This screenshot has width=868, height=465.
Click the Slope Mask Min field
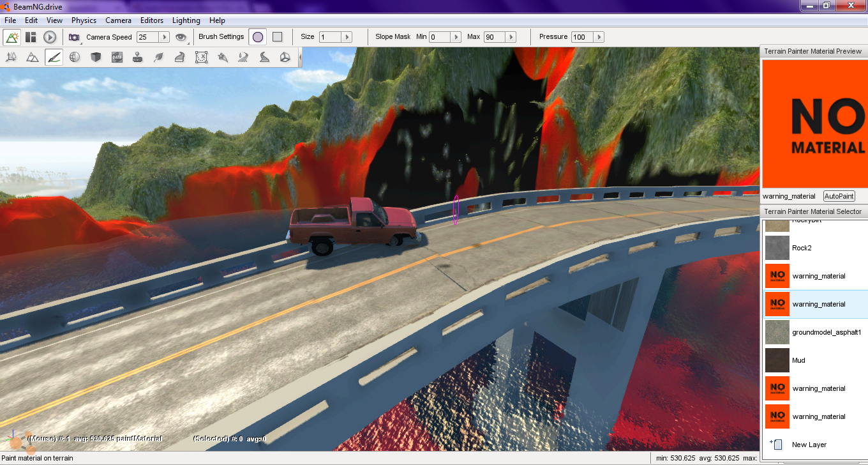tap(440, 37)
